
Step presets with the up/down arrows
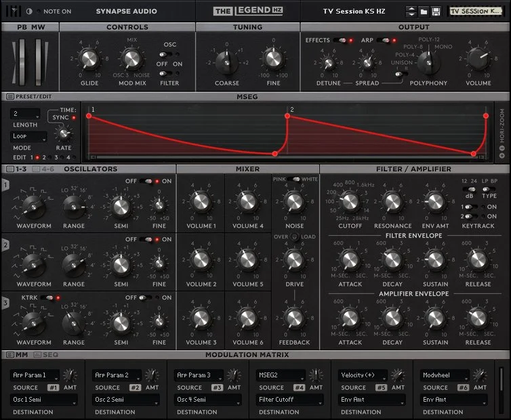411,12
